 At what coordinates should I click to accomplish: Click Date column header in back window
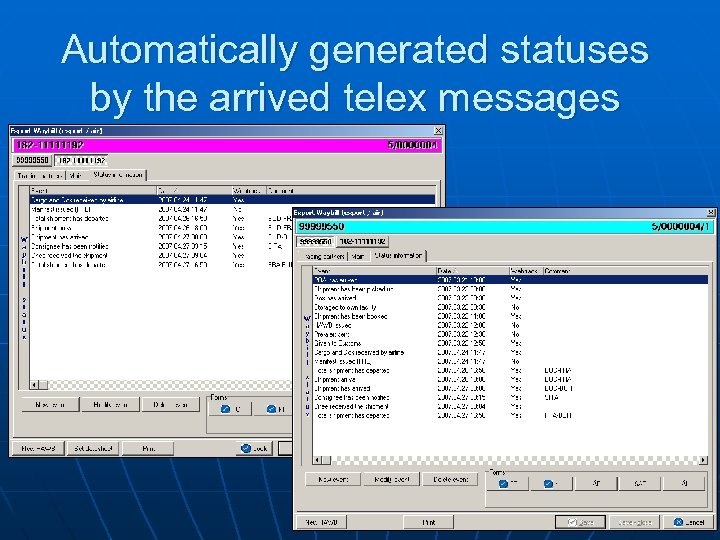click(194, 190)
